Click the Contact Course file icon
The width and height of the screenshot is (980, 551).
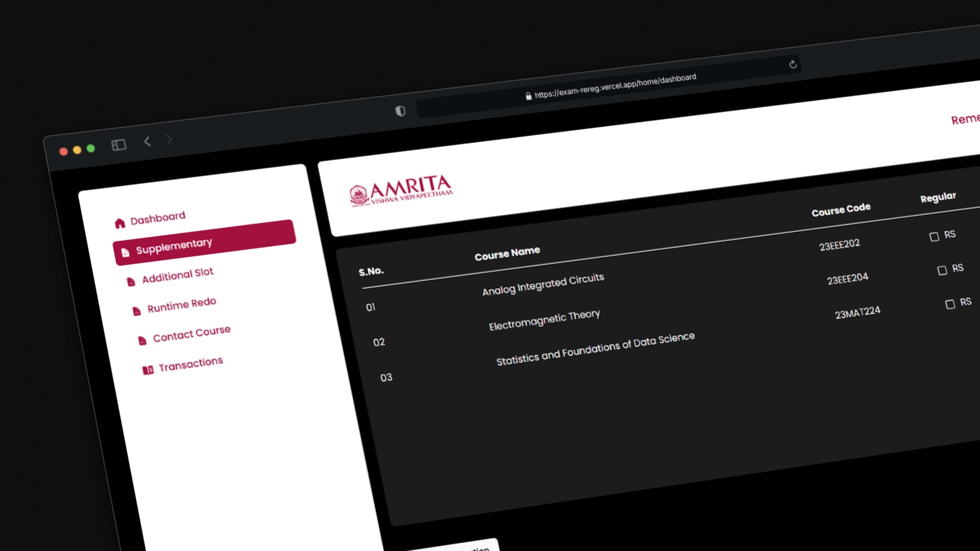click(142, 341)
